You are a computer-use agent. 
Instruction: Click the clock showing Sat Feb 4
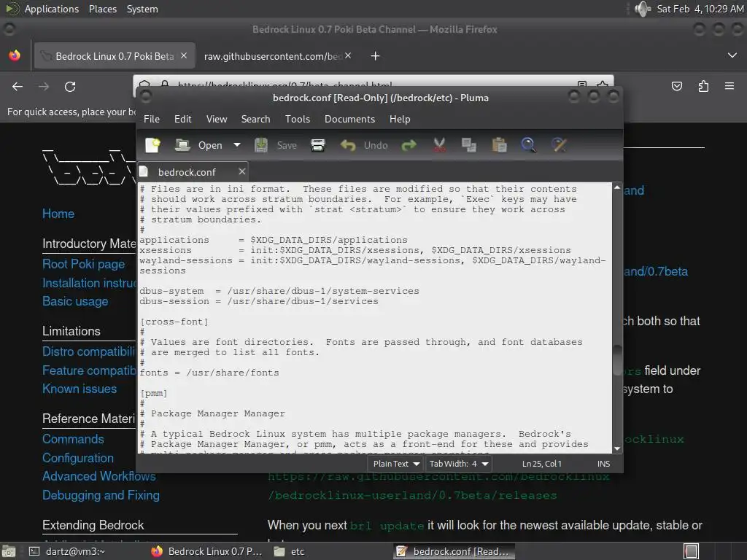tap(700, 9)
